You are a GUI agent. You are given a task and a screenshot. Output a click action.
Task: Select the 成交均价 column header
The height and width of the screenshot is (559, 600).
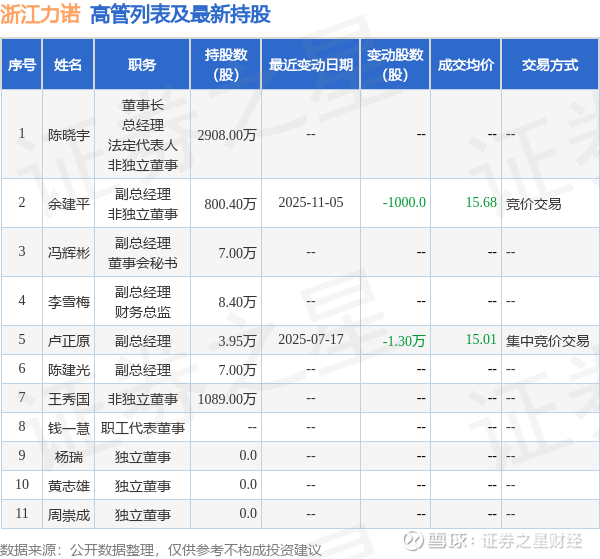(466, 65)
